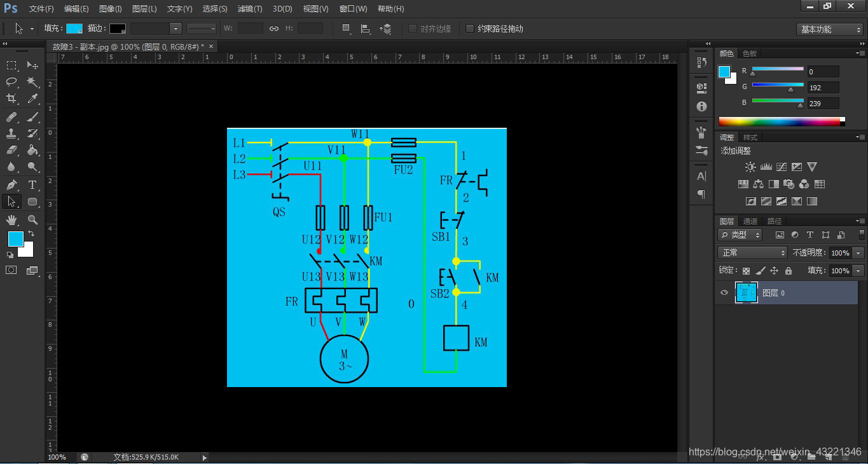
Task: Select the History Brush tool
Action: coord(32,133)
